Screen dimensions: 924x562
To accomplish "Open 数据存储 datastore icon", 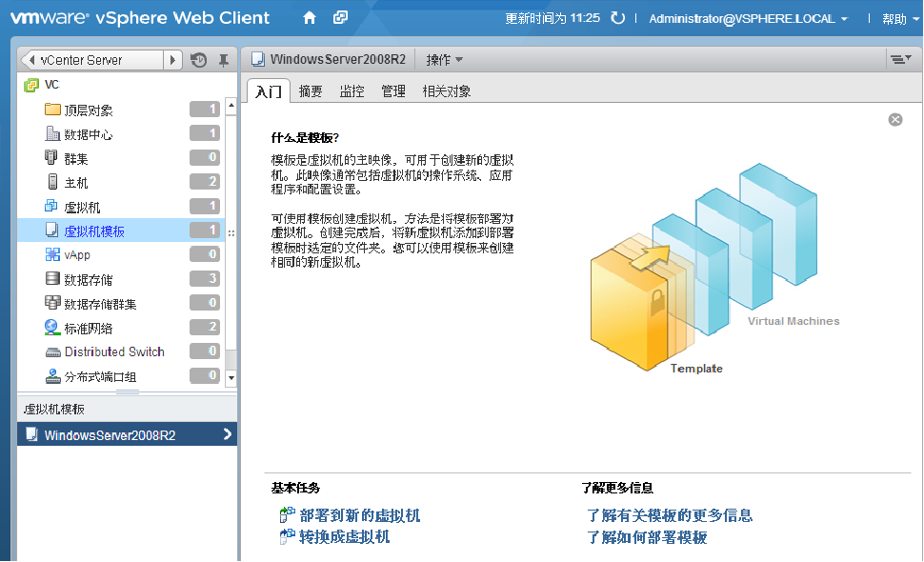I will pos(52,278).
